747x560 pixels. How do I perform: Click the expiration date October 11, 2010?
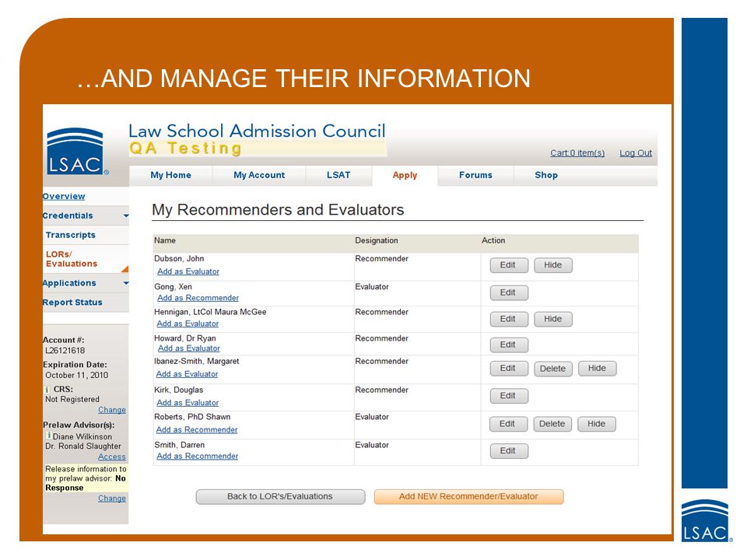click(77, 375)
